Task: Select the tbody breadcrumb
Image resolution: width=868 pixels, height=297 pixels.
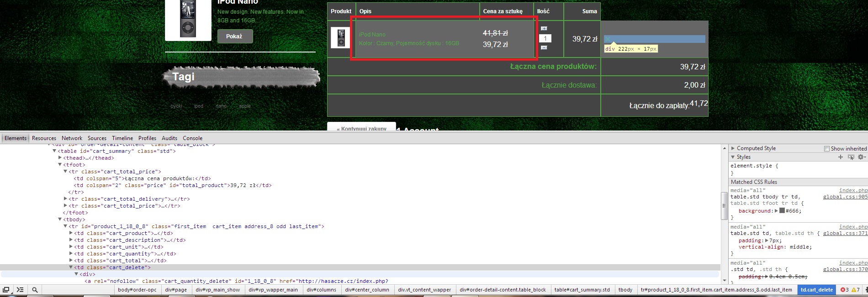Action: [x=625, y=290]
